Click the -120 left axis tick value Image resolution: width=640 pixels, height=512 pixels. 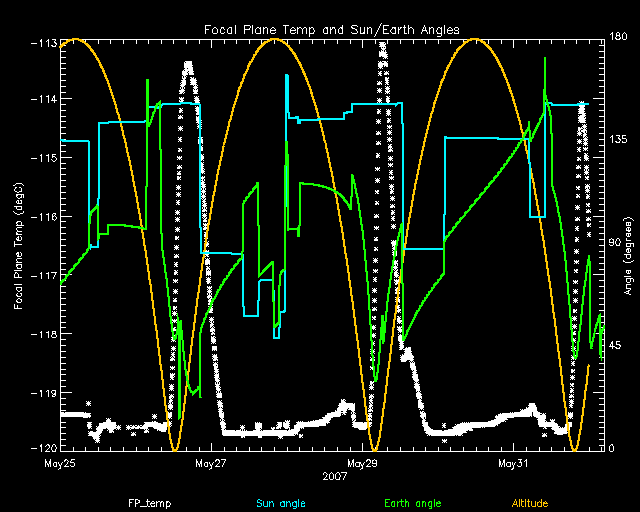43,448
